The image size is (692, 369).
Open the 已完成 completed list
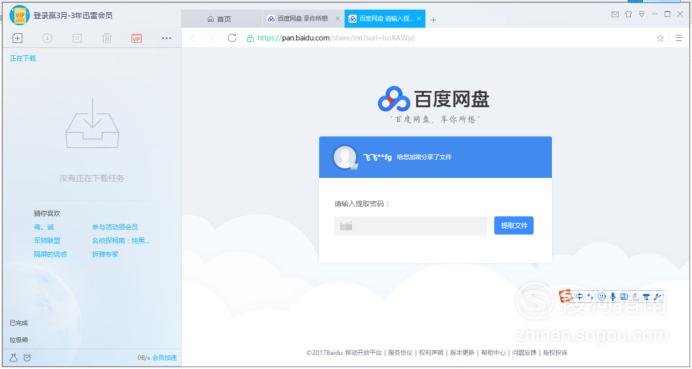point(19,323)
